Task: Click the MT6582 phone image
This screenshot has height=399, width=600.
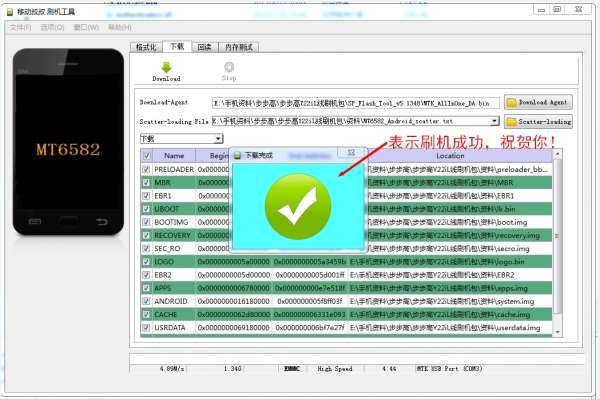Action: point(68,142)
